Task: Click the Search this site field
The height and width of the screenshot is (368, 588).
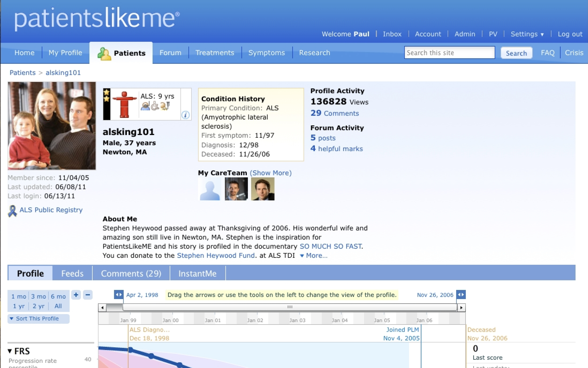Action: click(449, 53)
